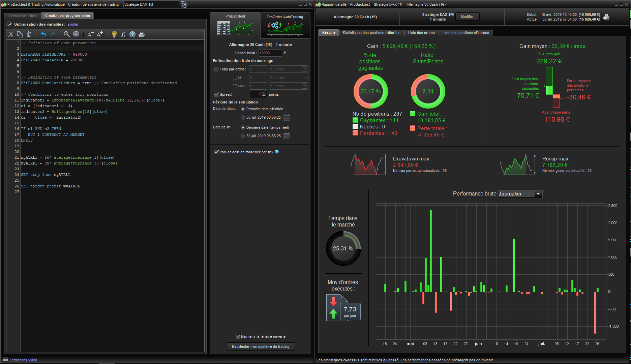The width and height of the screenshot is (631, 364).
Task: Open the magnifier search tool
Action: (x=67, y=34)
